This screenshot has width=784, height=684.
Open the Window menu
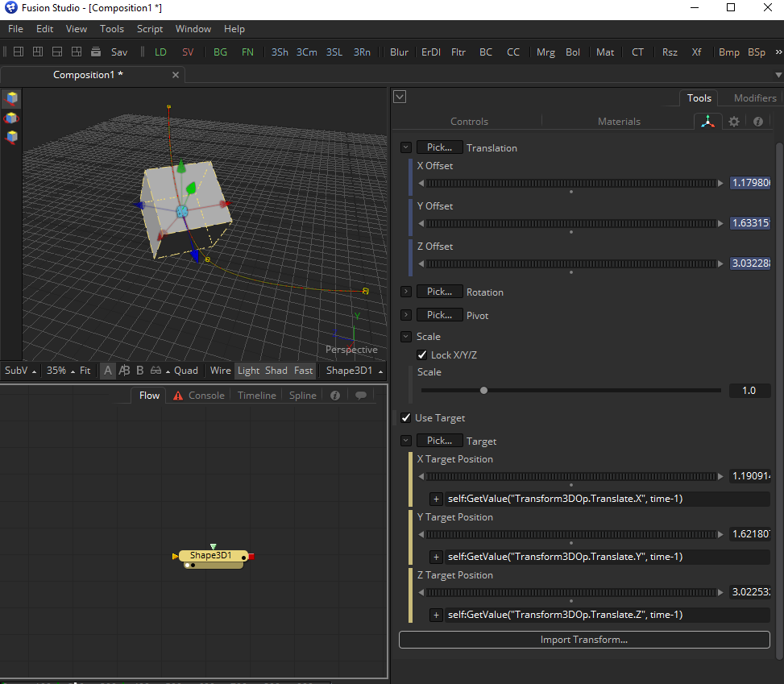[193, 29]
